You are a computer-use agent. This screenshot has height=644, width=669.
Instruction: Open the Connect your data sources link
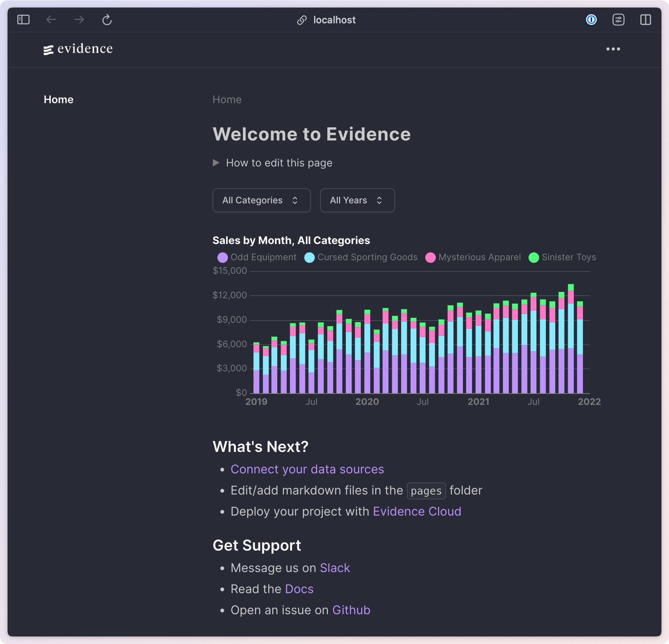tap(307, 469)
